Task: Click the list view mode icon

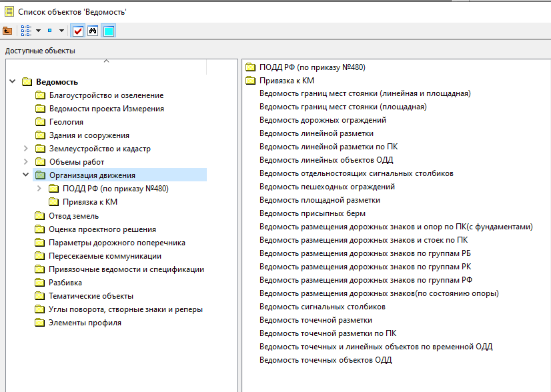Action: click(26, 31)
